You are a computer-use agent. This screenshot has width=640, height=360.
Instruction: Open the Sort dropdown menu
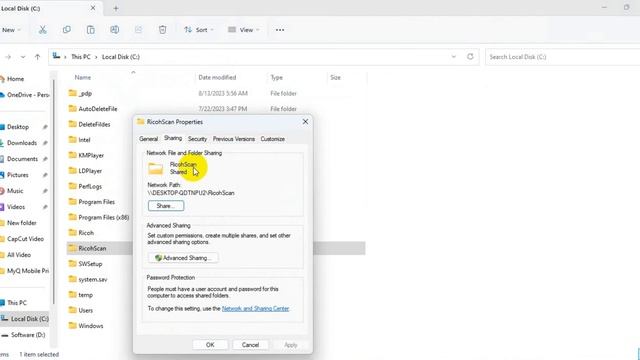(x=199, y=30)
